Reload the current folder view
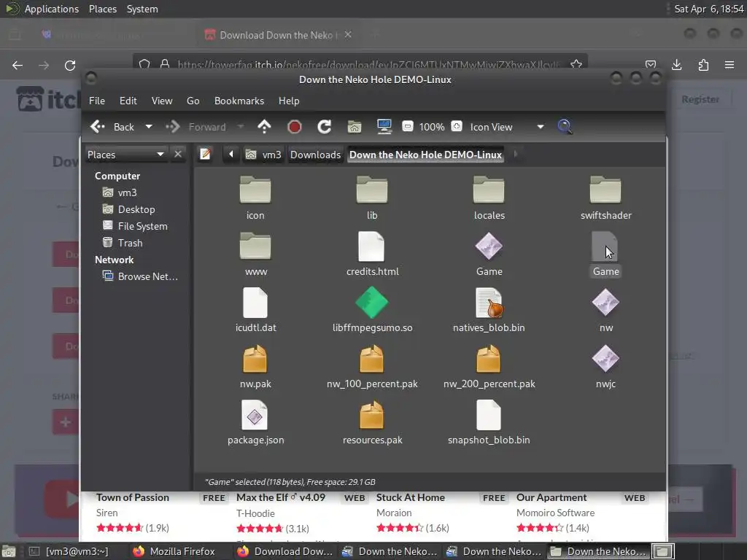 pyautogui.click(x=325, y=127)
